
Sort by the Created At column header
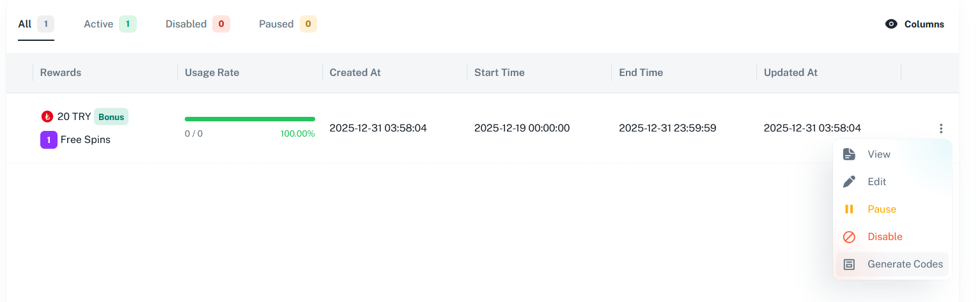coord(355,73)
